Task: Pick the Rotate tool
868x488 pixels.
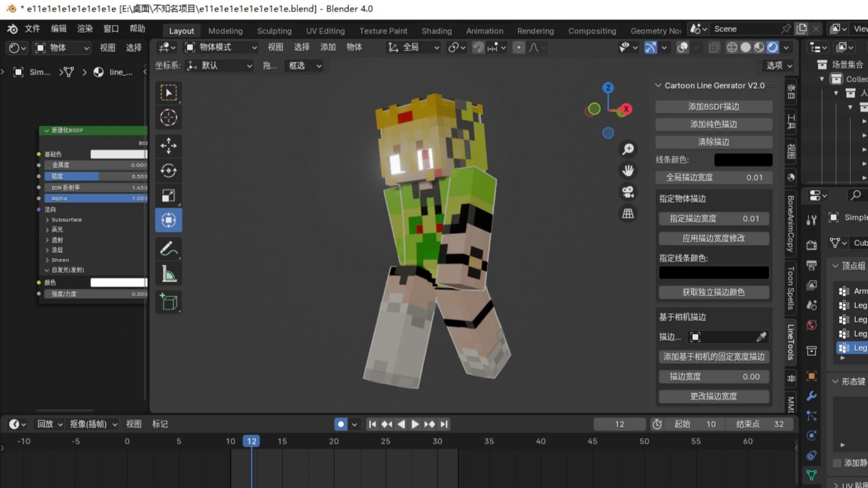Action: [x=169, y=171]
